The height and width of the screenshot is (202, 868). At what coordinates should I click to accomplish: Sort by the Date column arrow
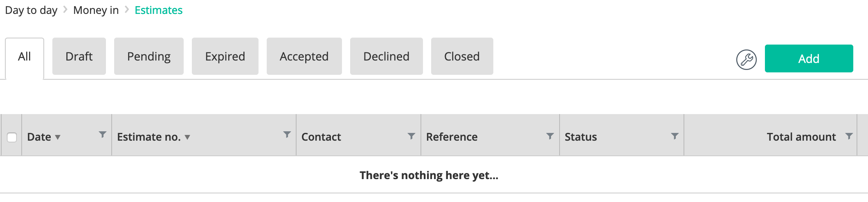tap(58, 137)
